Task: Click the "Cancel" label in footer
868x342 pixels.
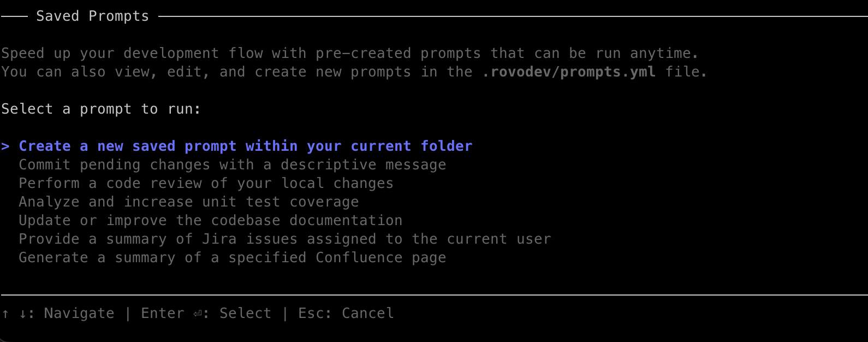Action: pyautogui.click(x=367, y=314)
